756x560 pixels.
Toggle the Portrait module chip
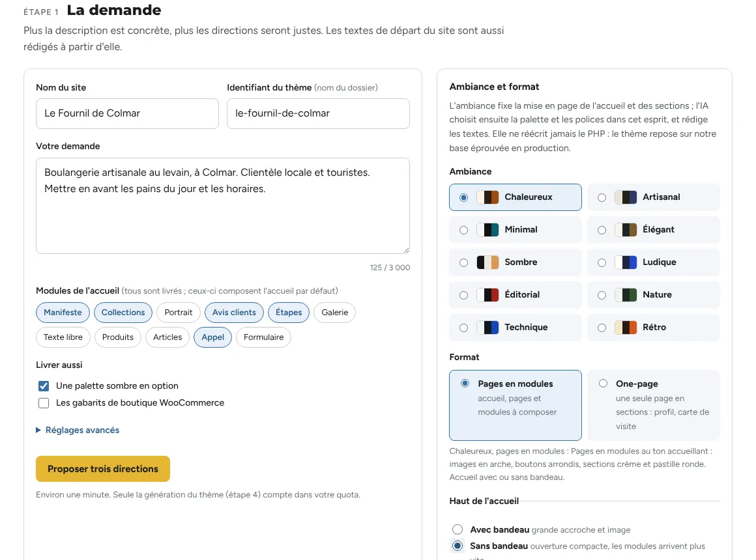coord(179,313)
